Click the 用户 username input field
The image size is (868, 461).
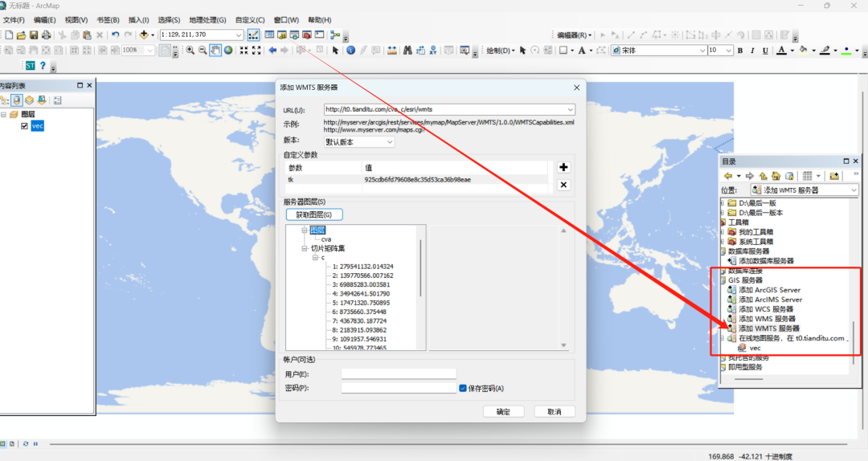coord(399,374)
